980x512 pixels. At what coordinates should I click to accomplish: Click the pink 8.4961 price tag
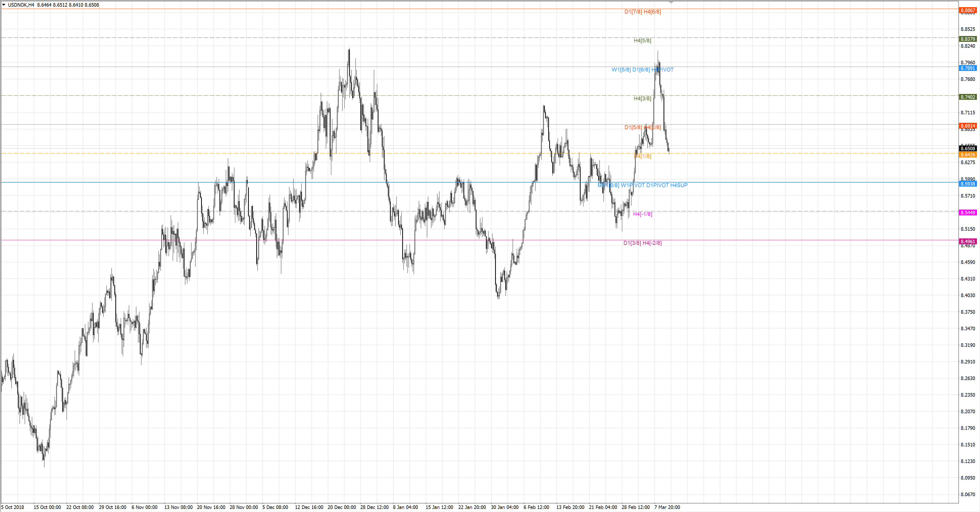(x=967, y=241)
